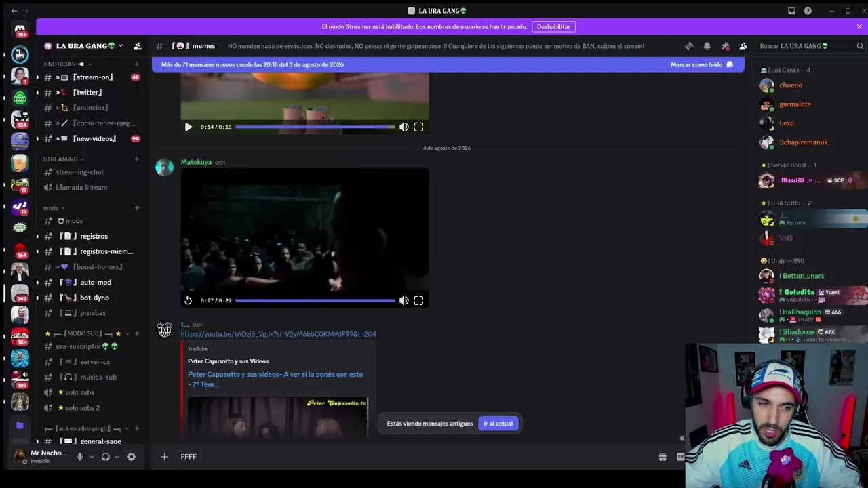Collapse the STREAMING category
This screenshot has width=868, height=488.
point(64,159)
